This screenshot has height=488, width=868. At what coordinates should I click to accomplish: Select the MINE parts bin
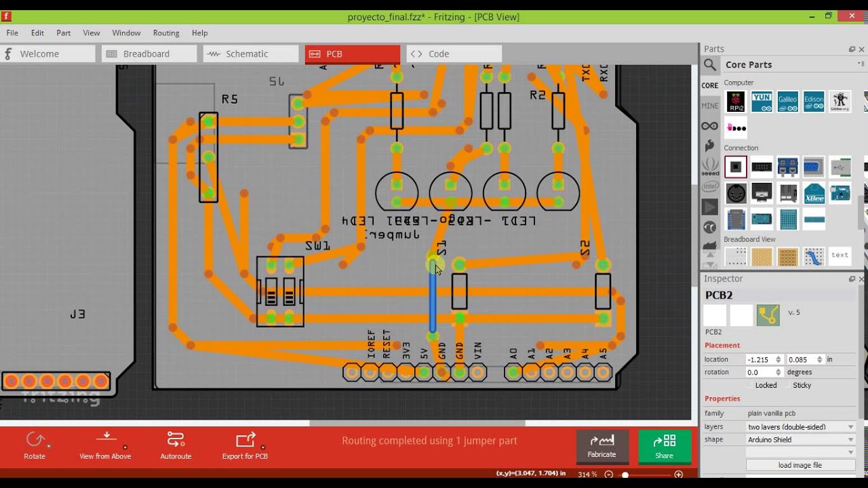(x=710, y=106)
